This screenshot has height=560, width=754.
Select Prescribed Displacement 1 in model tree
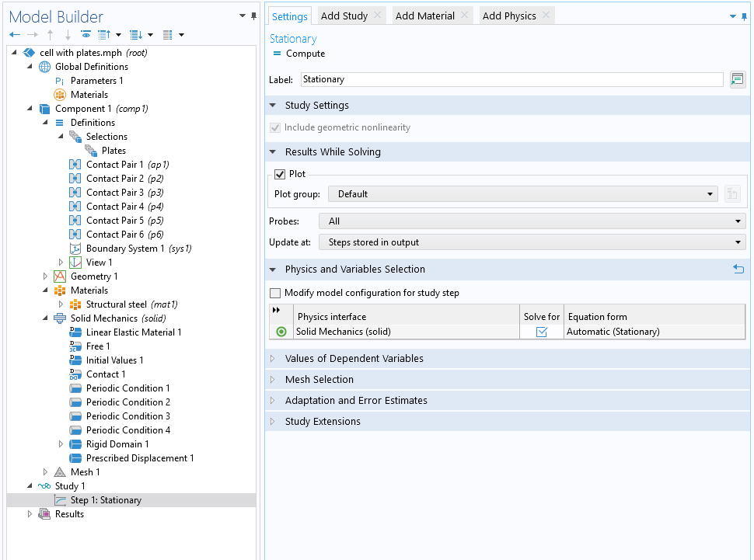[x=139, y=458]
